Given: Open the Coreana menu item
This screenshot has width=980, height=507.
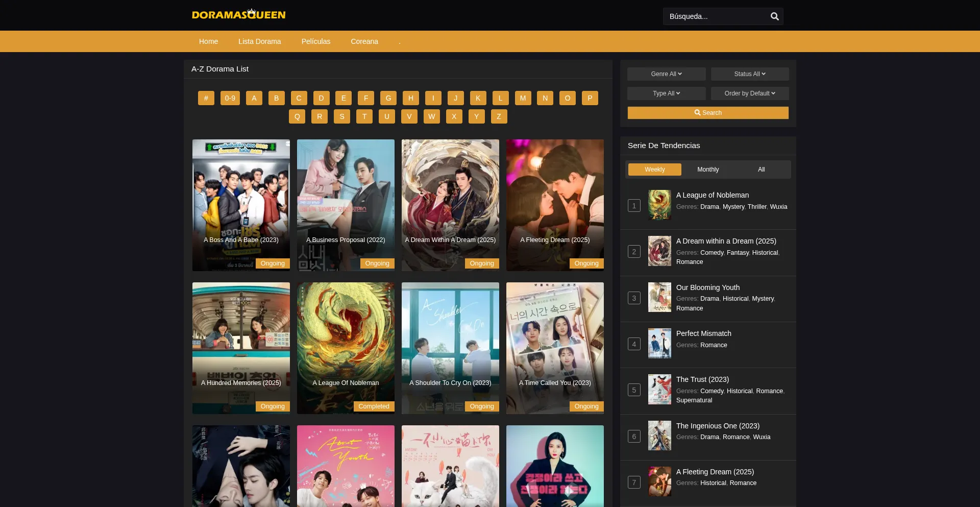Looking at the screenshot, I should [x=364, y=41].
